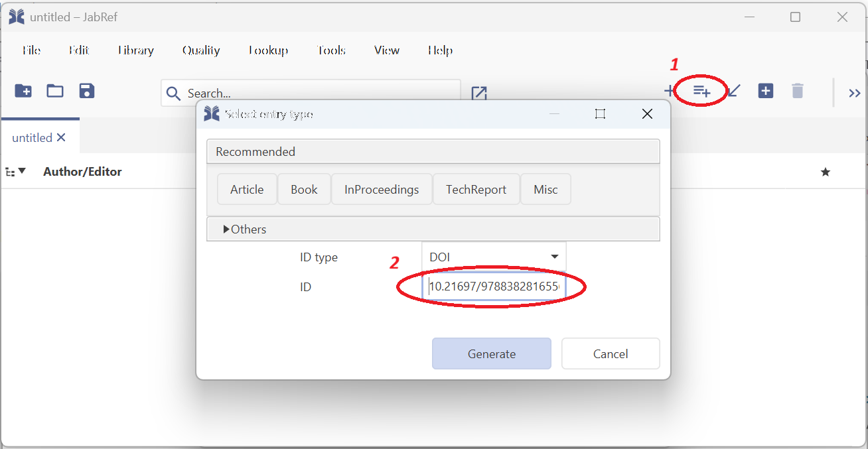Click the circled New entry list icon
This screenshot has width=868, height=449.
[x=701, y=91]
